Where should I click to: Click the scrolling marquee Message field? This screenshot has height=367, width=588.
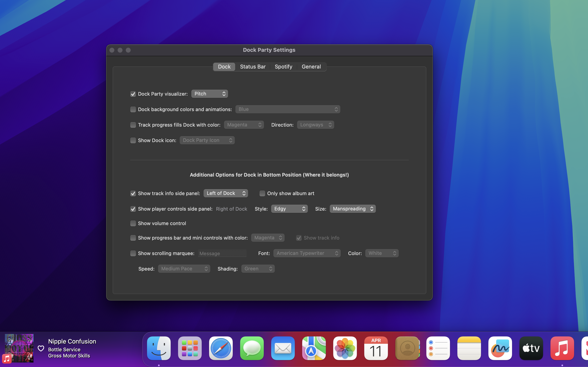(222, 253)
